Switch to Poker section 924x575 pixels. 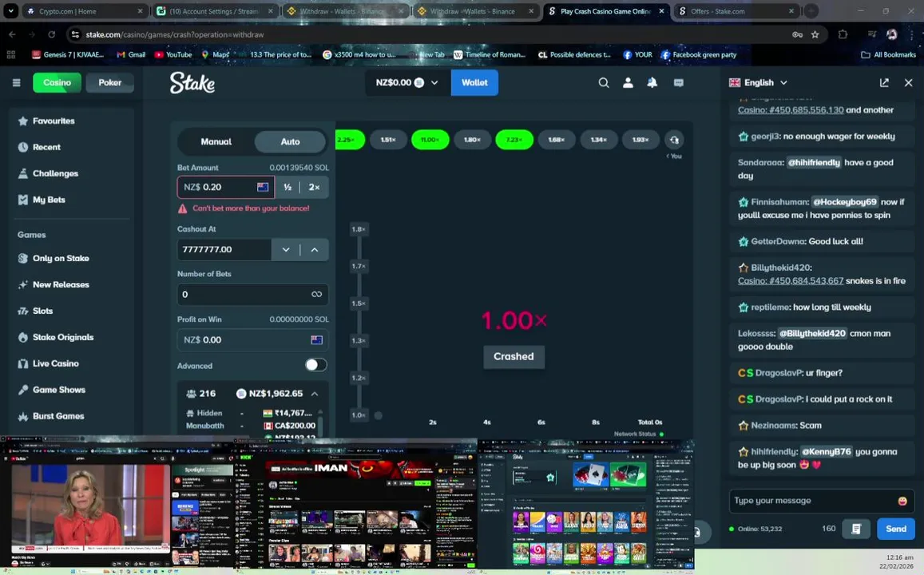109,82
